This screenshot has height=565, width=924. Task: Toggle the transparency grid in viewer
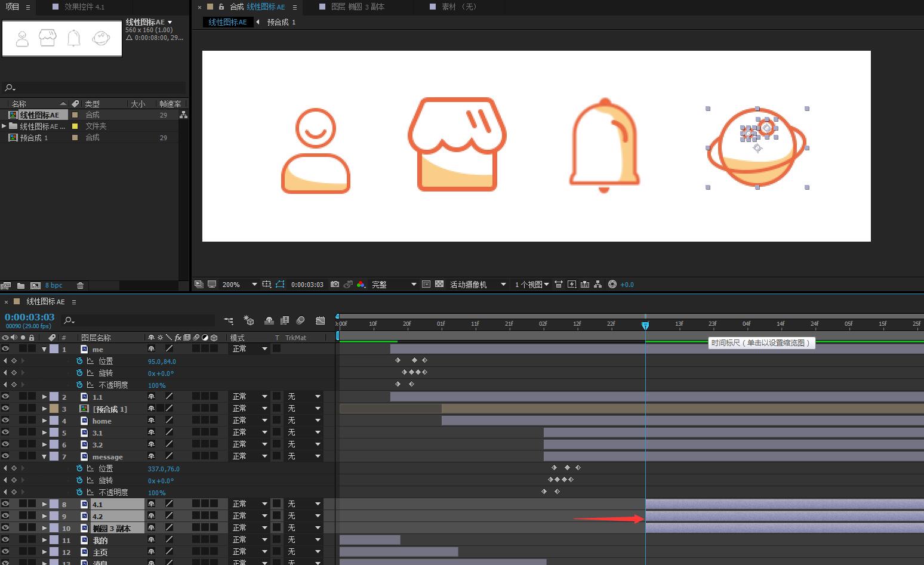pyautogui.click(x=439, y=285)
